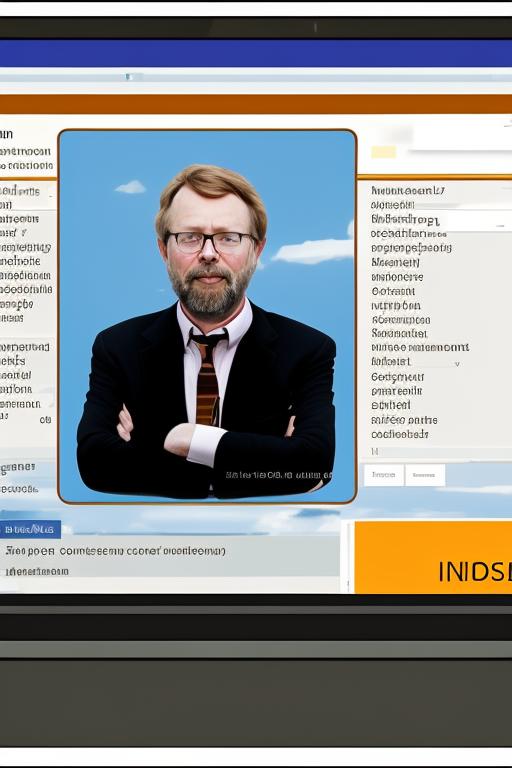Click the blue header bar at the top
The height and width of the screenshot is (768, 512).
click(256, 53)
